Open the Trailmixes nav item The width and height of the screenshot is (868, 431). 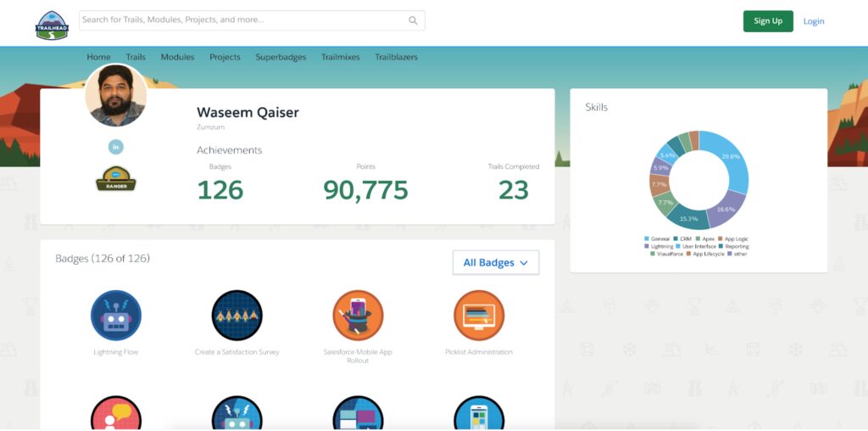pyautogui.click(x=341, y=57)
